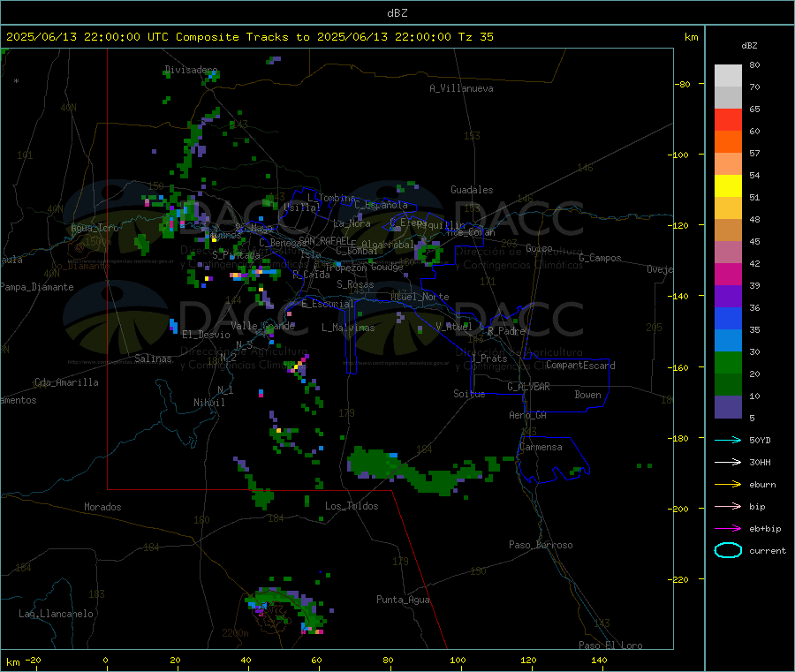Click the 'Los_Toldos' map label
This screenshot has width=795, height=672.
(x=352, y=506)
